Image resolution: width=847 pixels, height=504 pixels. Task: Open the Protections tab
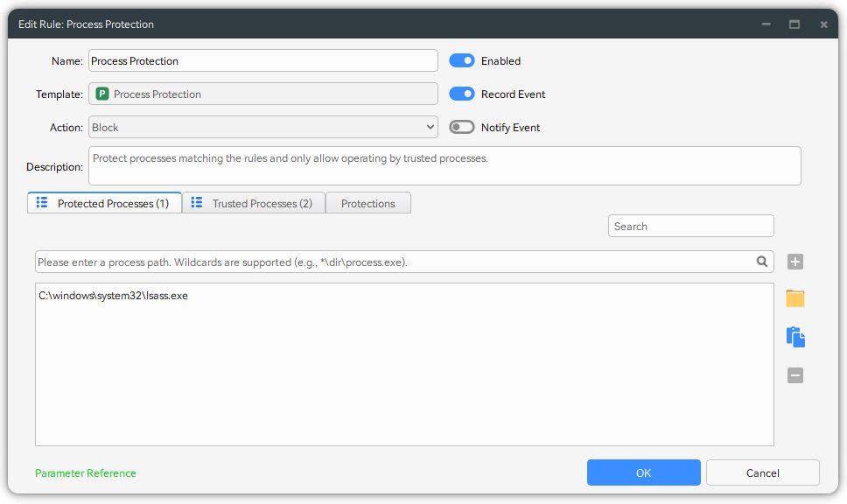tap(367, 203)
